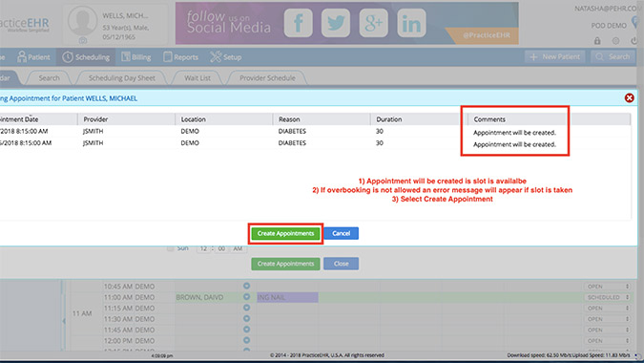Click the camera icon under patient avatar
This screenshot has height=363, width=644.
coord(83,40)
